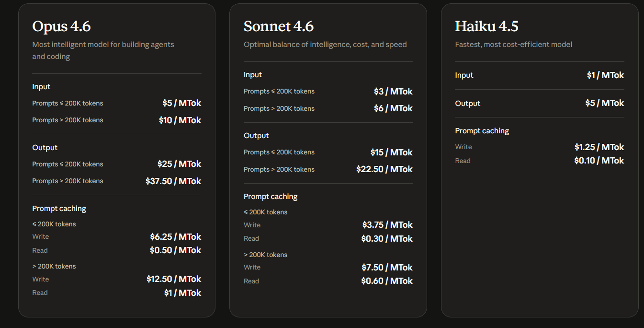This screenshot has height=328, width=644.
Task: Click the Haiku 4.5 input price $1 / MTok
Action: click(606, 75)
